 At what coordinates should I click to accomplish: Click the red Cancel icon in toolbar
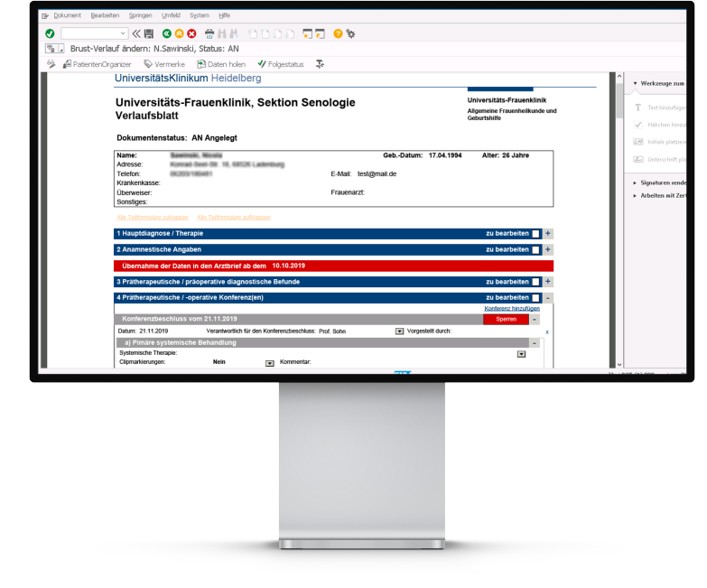[191, 33]
